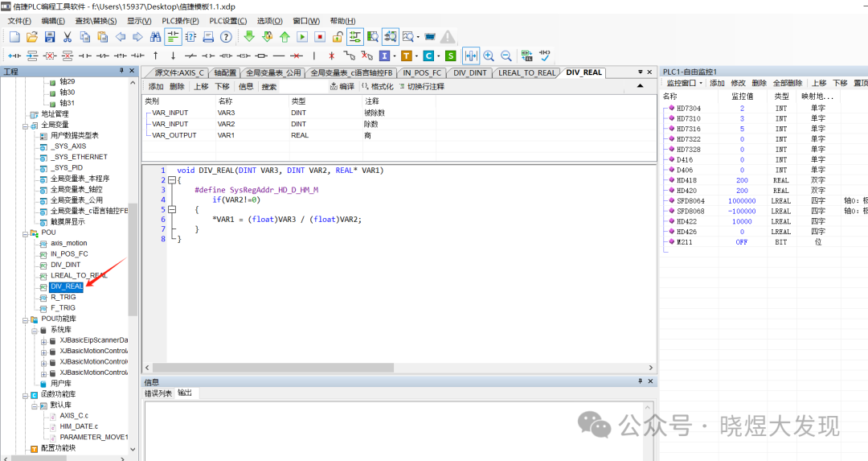Click the orange T block icon
Screen dimensions: 868x461
(407, 56)
